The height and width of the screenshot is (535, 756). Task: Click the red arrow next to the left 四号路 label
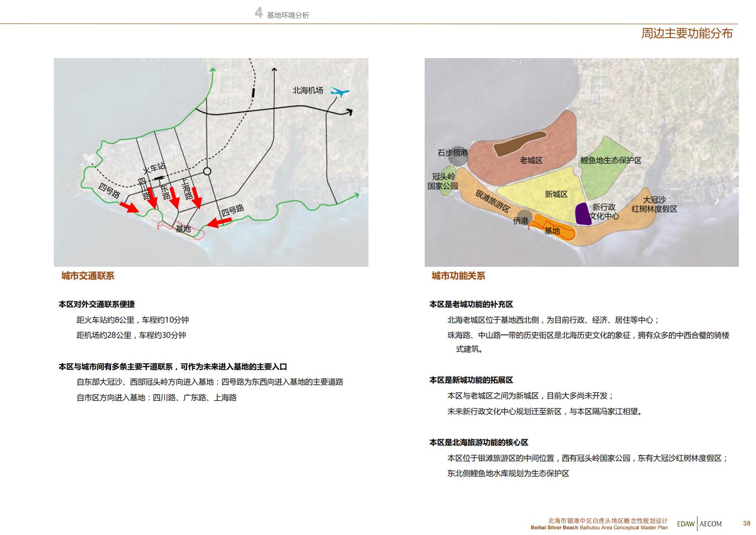129,207
